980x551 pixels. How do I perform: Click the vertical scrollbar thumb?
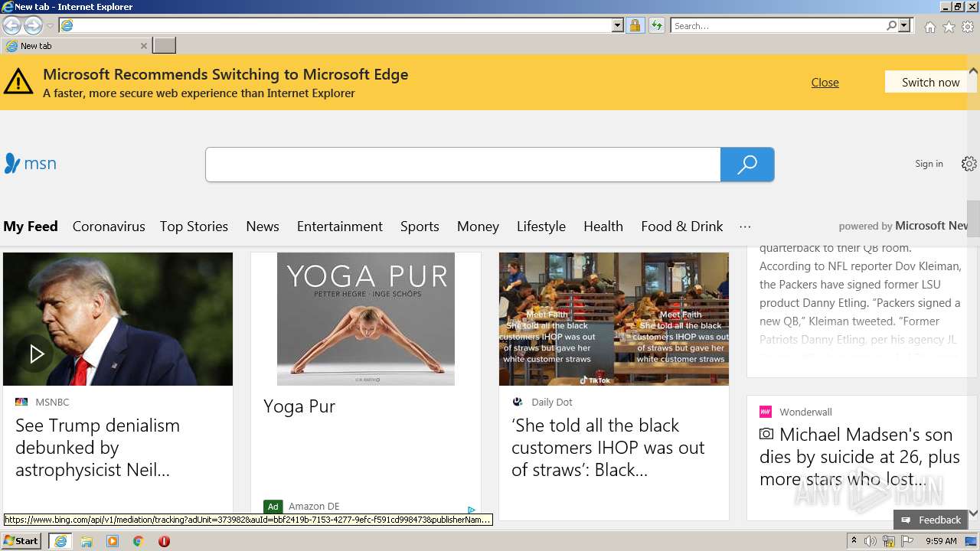[973, 219]
